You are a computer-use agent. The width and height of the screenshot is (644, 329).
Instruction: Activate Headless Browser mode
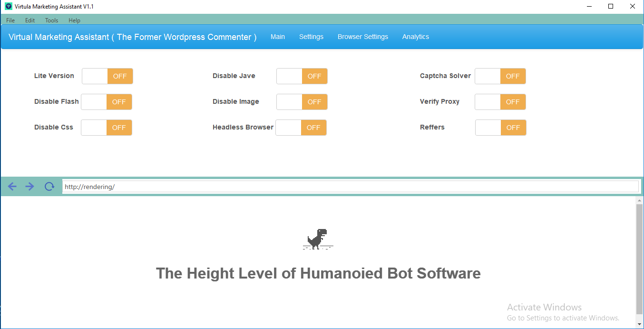pos(301,127)
